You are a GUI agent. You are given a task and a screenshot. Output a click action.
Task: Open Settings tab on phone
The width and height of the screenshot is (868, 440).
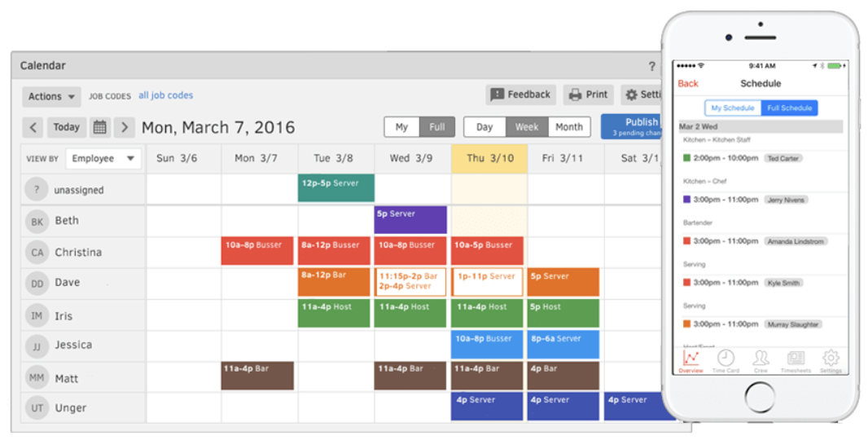point(831,361)
